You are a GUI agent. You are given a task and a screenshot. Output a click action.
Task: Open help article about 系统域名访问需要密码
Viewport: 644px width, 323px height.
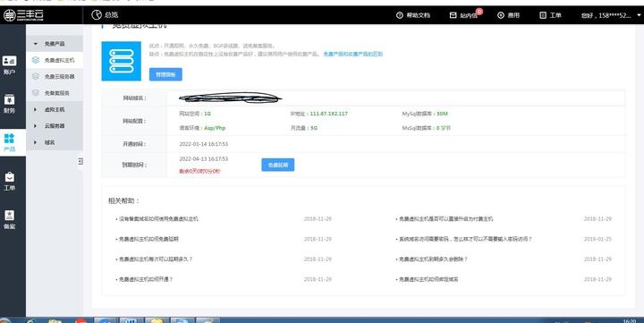click(465, 239)
